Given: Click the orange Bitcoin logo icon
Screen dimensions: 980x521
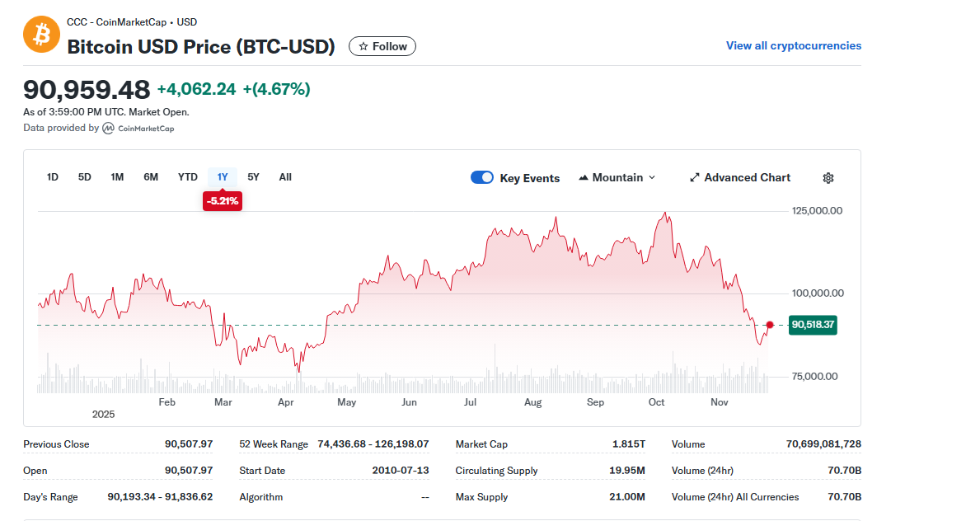Looking at the screenshot, I should coord(41,35).
